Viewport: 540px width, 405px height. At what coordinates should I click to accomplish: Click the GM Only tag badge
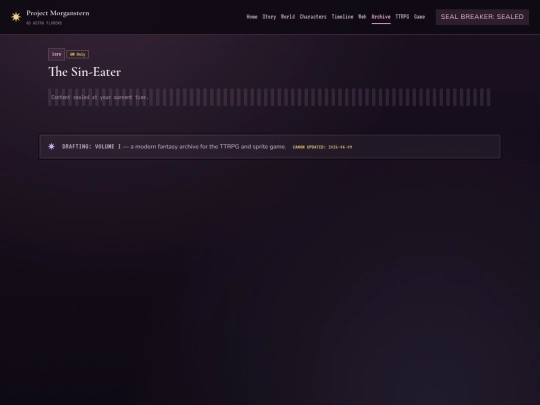click(x=77, y=54)
